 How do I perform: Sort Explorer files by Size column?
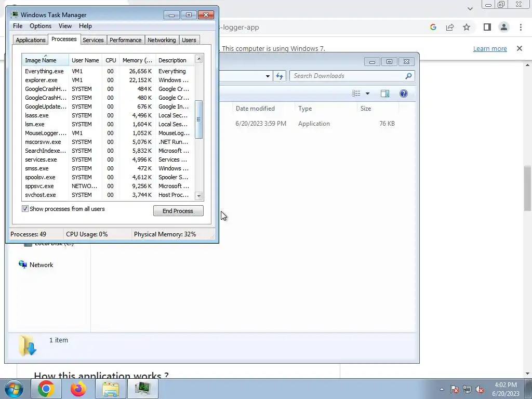point(378,109)
